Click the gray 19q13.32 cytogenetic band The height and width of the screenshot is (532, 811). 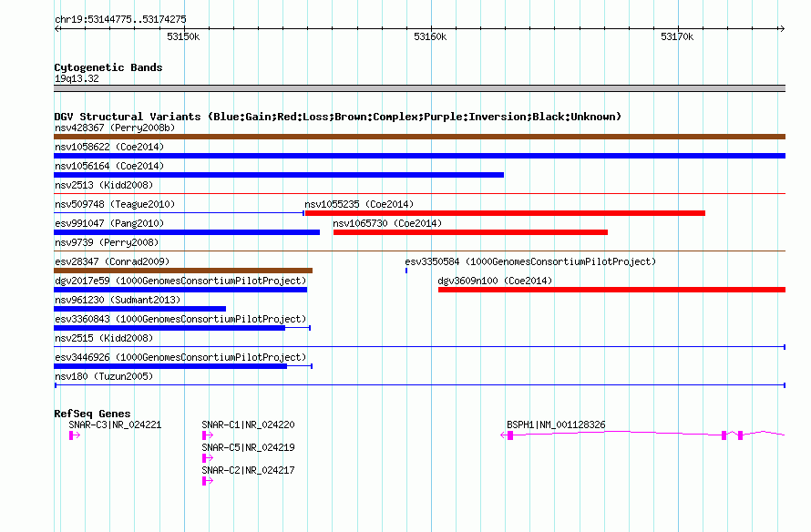tap(419, 89)
